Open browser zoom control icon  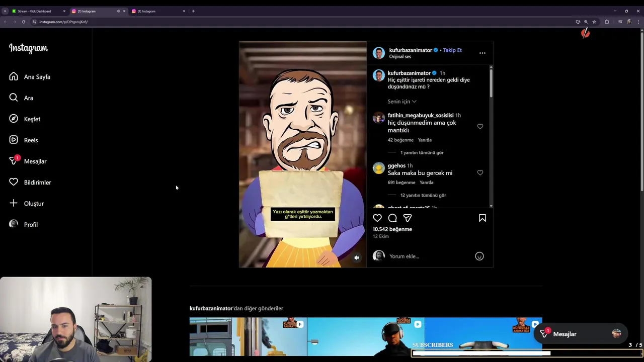click(586, 22)
